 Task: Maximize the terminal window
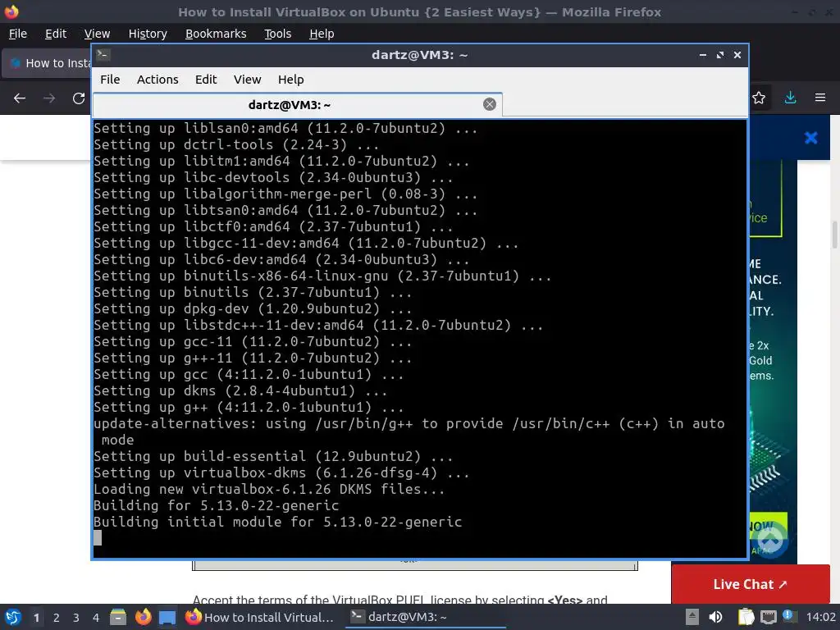tap(720, 55)
